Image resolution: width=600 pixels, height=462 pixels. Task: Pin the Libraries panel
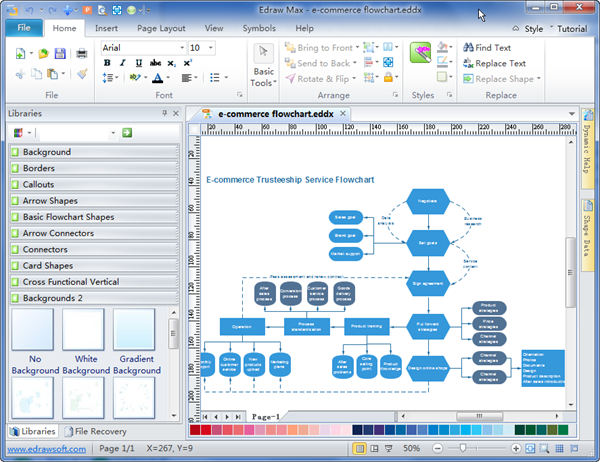click(164, 114)
